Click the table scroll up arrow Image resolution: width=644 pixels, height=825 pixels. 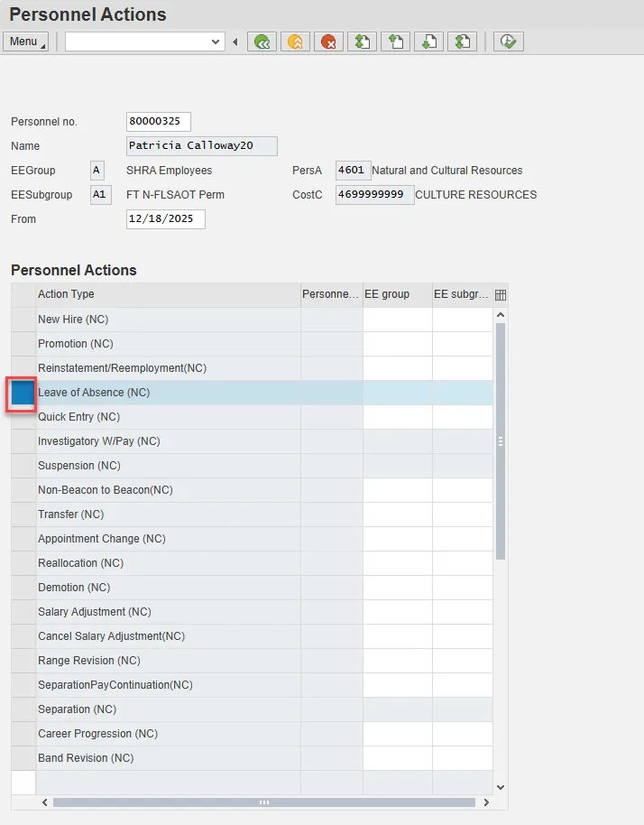pos(501,315)
